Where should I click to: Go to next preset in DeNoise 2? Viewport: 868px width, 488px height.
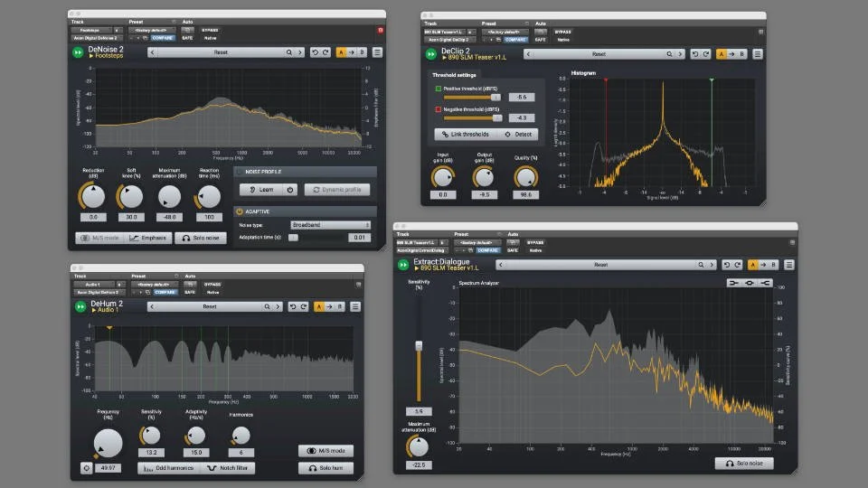coord(300,52)
